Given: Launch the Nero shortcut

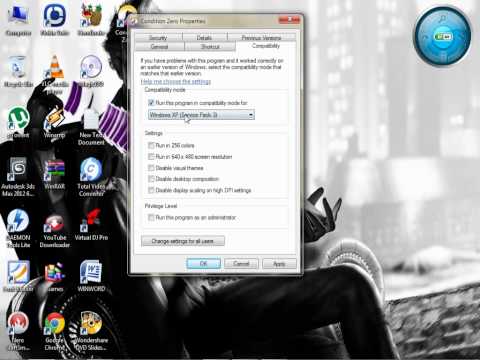Looking at the screenshot, I should point(18,331).
